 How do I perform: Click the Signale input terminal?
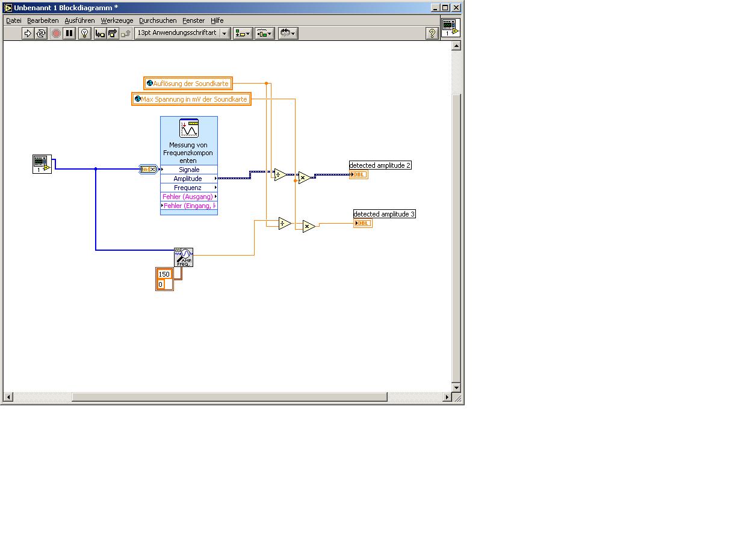pos(189,170)
